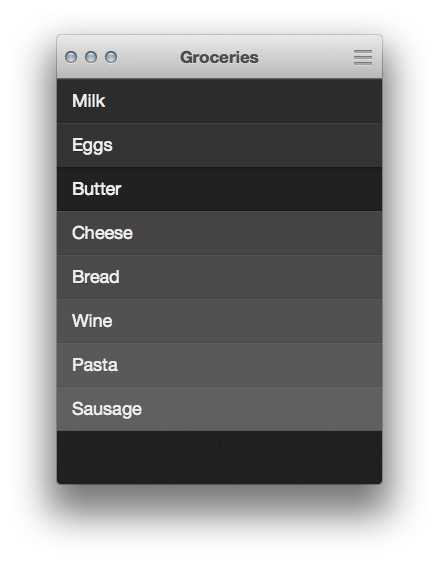The image size is (439, 563).
Task: Click the Milk text label
Action: 89,101
